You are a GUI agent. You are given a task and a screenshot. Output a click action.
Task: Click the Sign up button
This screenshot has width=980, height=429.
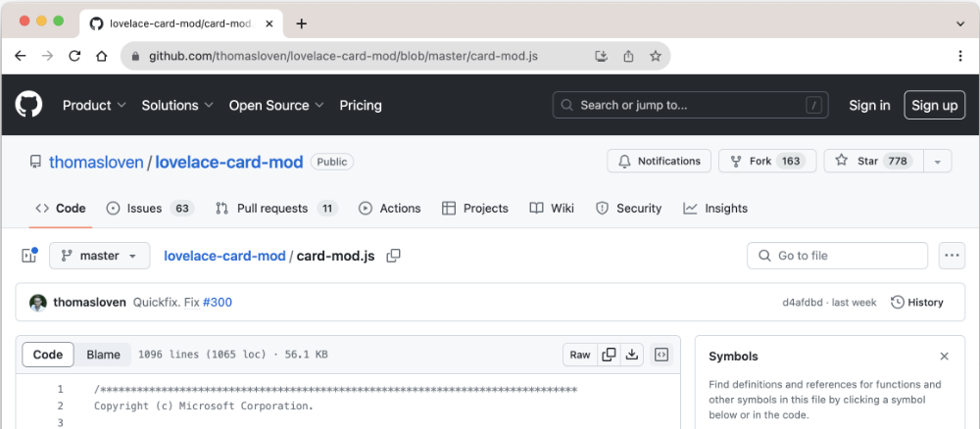[x=934, y=105]
